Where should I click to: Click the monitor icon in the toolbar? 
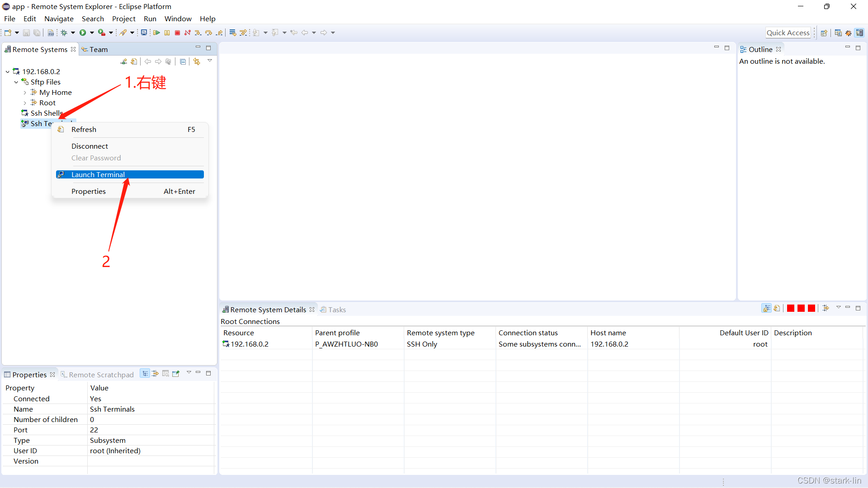pyautogui.click(x=144, y=33)
